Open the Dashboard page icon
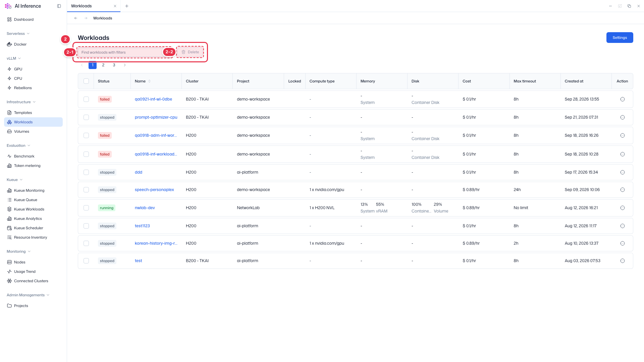644x362 pixels. tap(9, 19)
